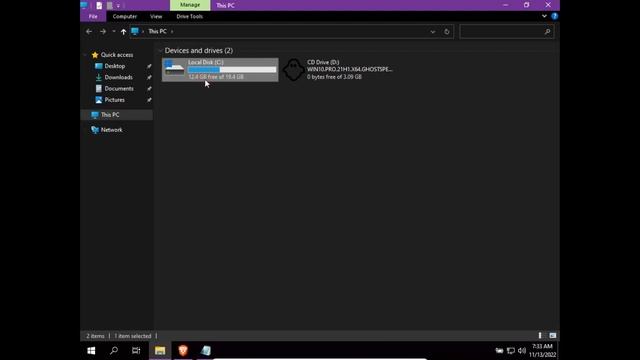Click the ghost icon of CD Drive
The height and width of the screenshot is (360, 640).
click(x=293, y=69)
